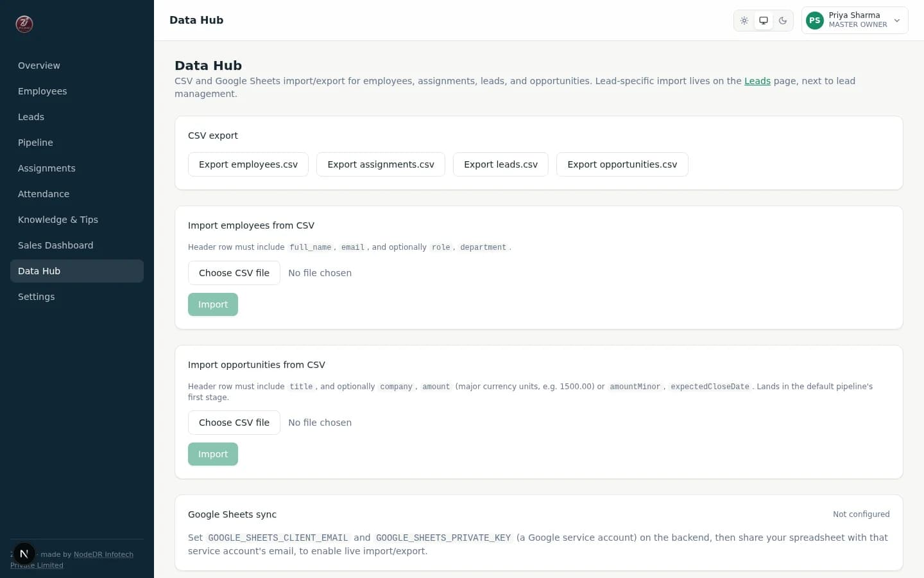
Task: Click the GOOGLE_SHEETS_PRIVATE_KEY code text
Action: coord(443,538)
